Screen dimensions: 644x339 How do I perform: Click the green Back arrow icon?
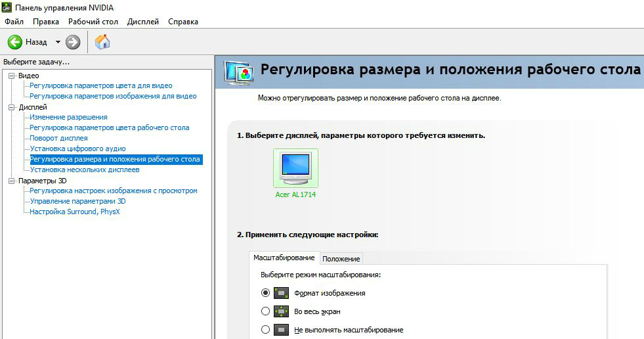click(x=15, y=42)
